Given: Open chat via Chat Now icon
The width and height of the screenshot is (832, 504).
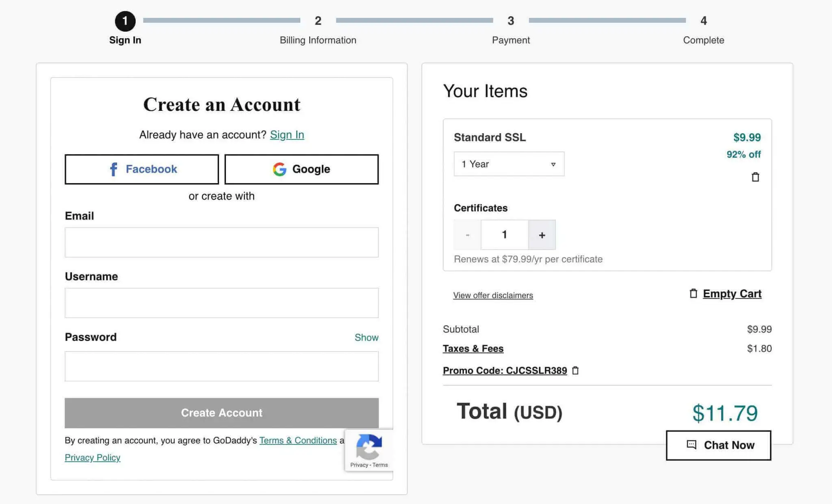Looking at the screenshot, I should tap(691, 445).
